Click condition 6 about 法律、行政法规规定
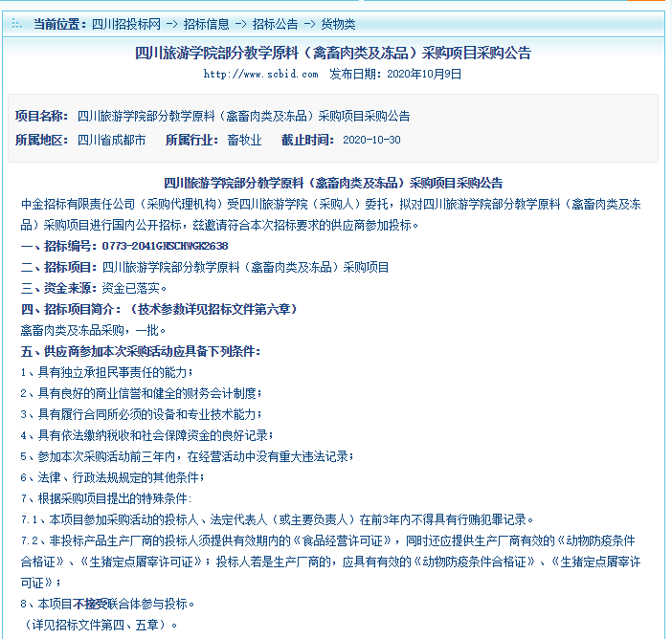Image resolution: width=672 pixels, height=639 pixels. (113, 477)
